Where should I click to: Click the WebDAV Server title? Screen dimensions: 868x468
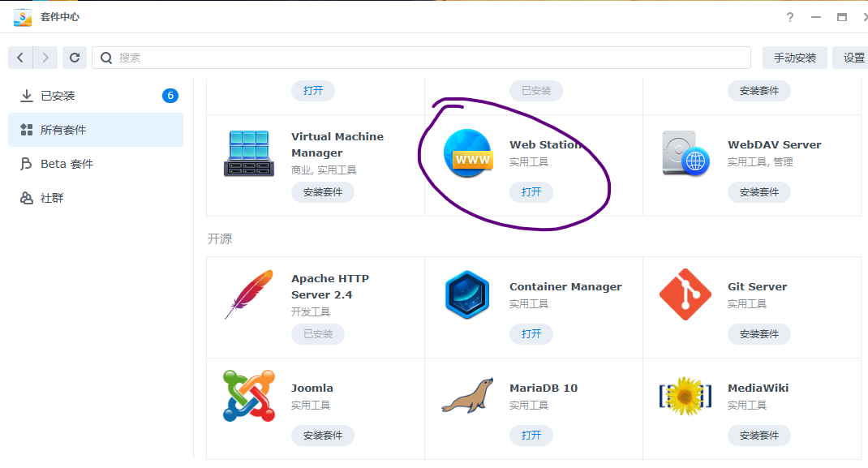pyautogui.click(x=774, y=144)
